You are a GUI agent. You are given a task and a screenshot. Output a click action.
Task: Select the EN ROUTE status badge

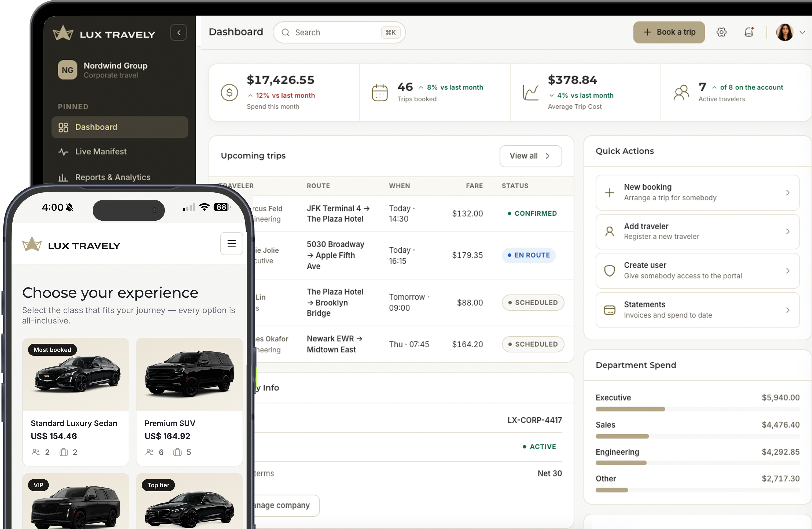(528, 255)
